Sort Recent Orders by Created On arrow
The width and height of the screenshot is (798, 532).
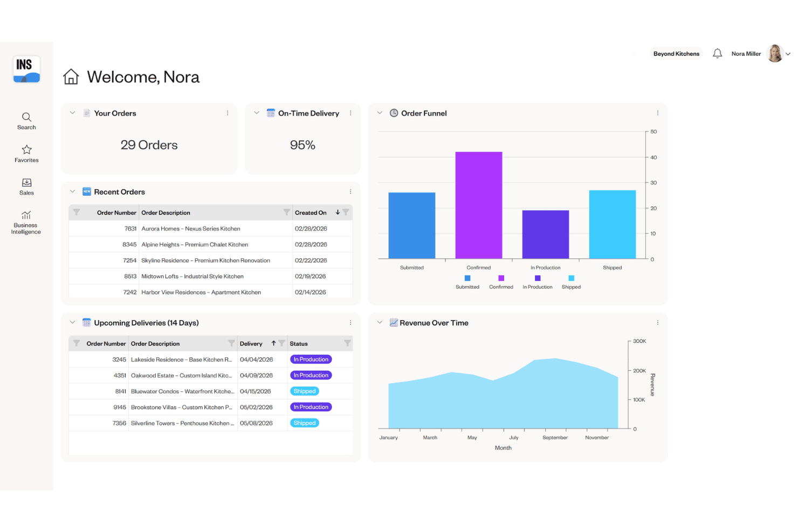(338, 212)
